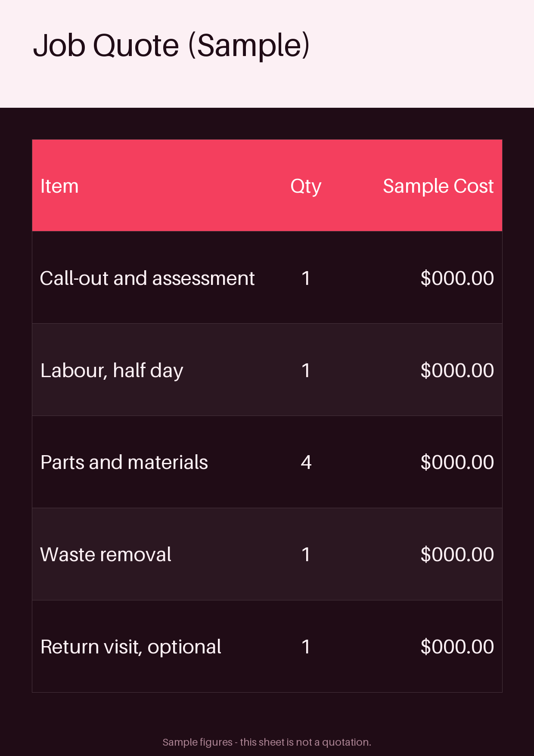The height and width of the screenshot is (756, 534).
Task: Click the Waste removal item
Action: pyautogui.click(x=106, y=554)
